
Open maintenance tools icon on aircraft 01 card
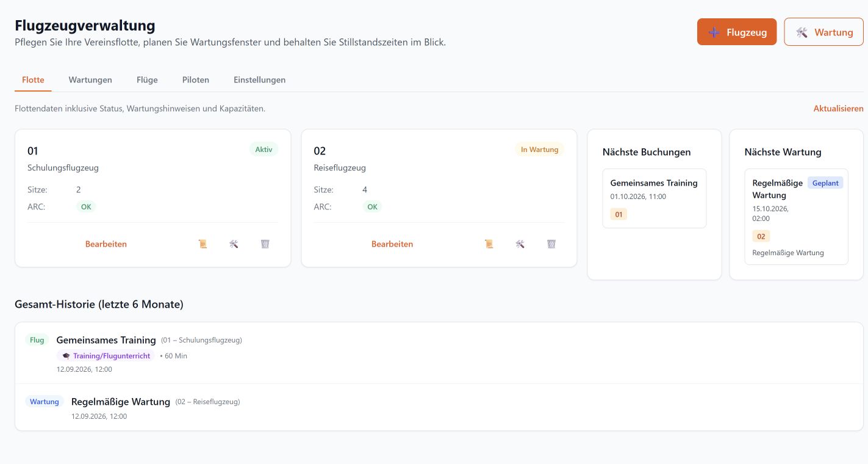234,244
